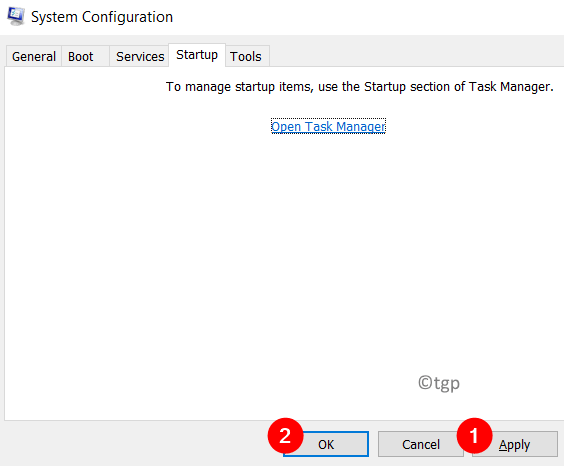Switch to the General tab
This screenshot has width=564, height=466.
34,56
